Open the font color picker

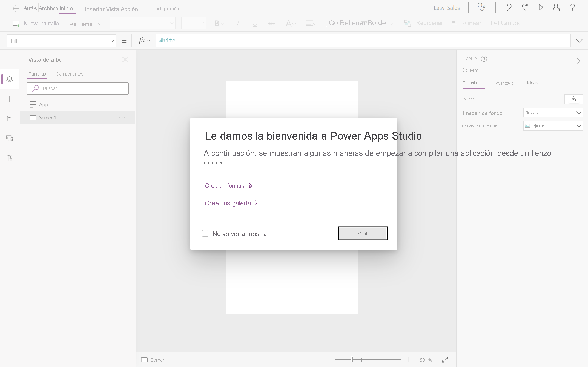(x=291, y=23)
